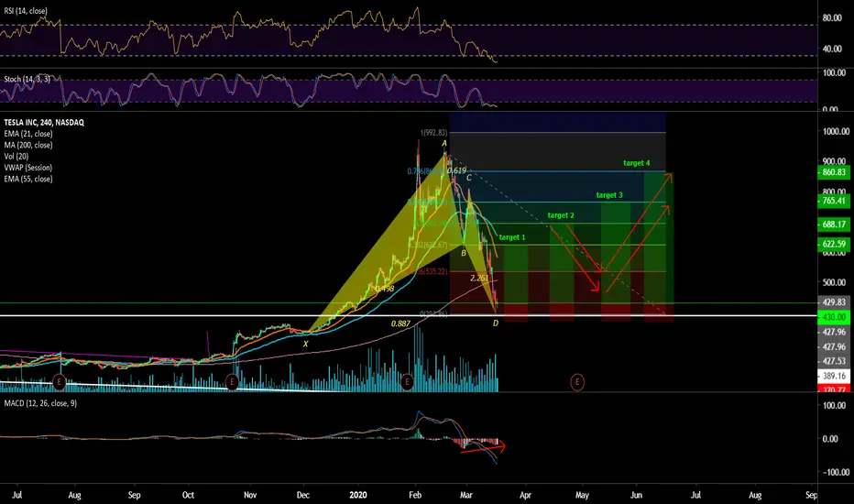Click the 430.00 bright green price tag
The image size is (854, 504).
834,317
